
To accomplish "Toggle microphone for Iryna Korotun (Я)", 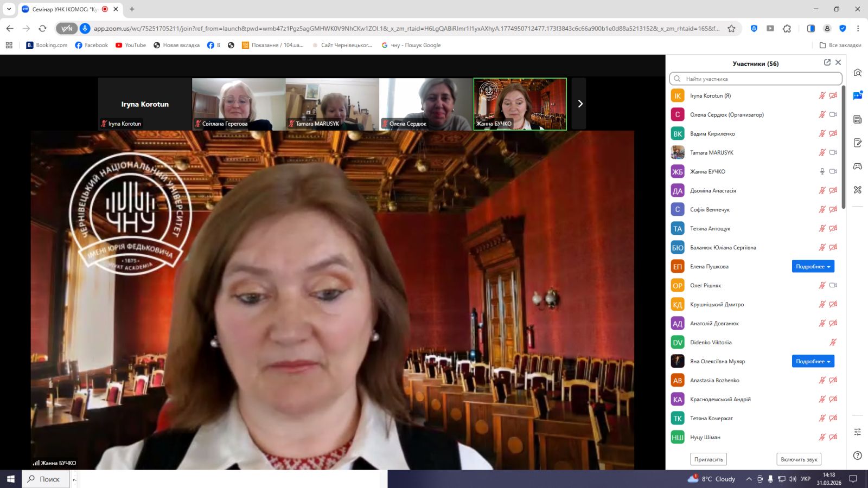I will [822, 95].
